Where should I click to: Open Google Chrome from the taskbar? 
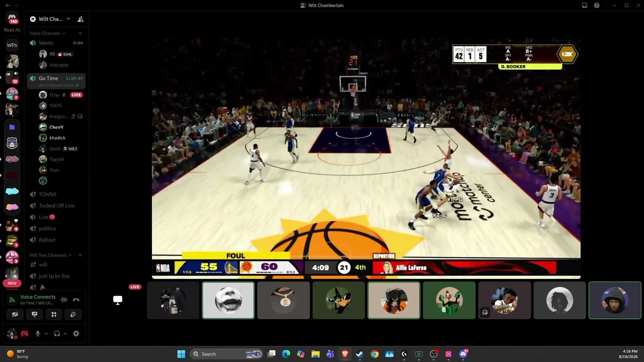coord(374,354)
